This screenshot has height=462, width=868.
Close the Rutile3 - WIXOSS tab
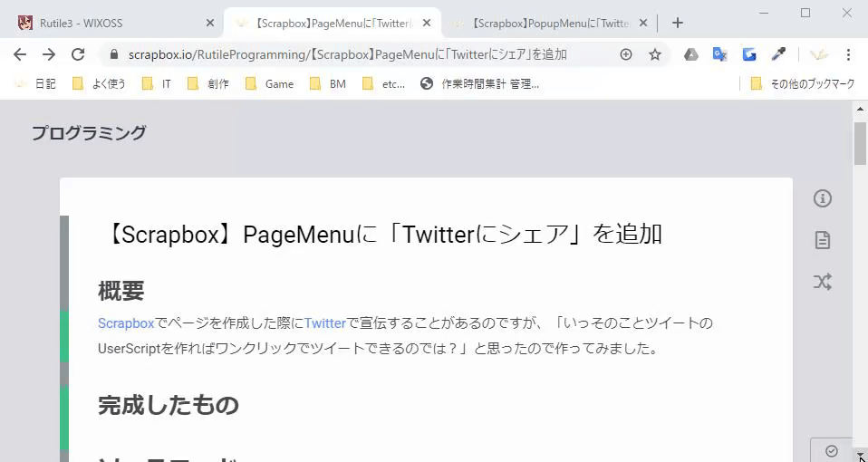point(210,24)
